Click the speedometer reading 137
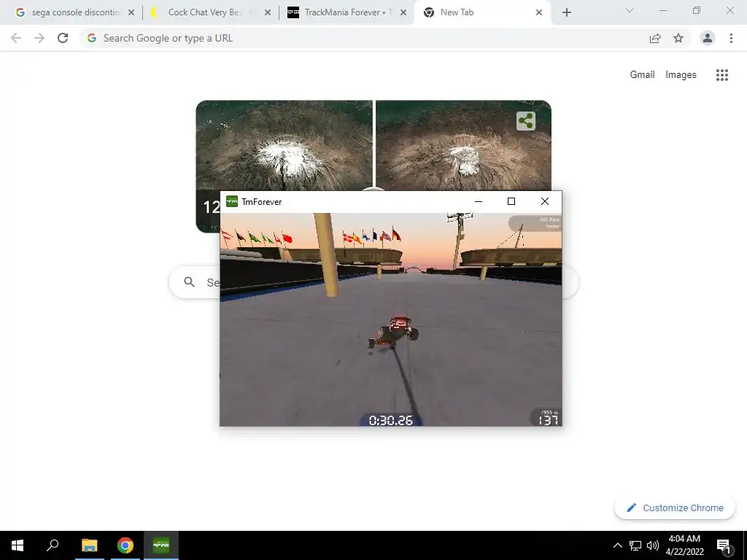Image resolution: width=747 pixels, height=560 pixels. point(548,420)
